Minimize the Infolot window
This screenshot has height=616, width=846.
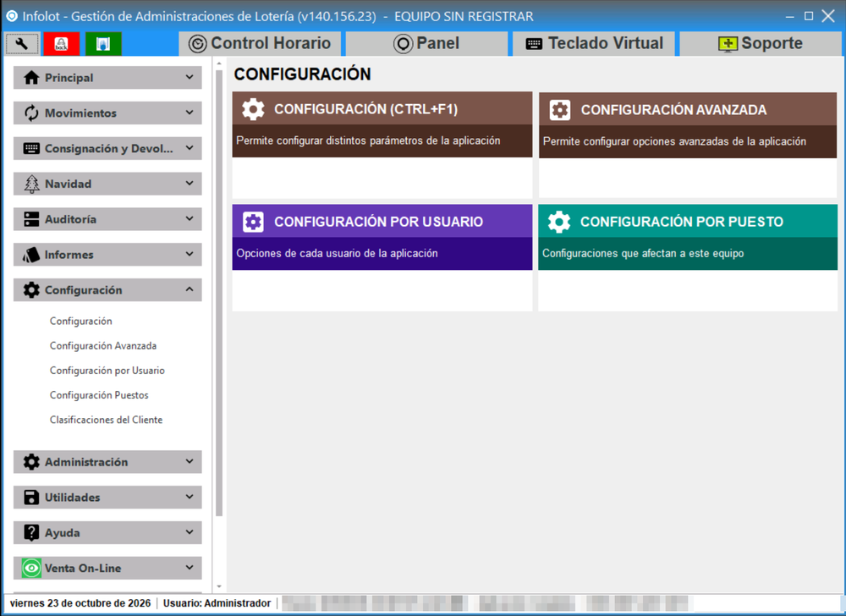pos(790,16)
